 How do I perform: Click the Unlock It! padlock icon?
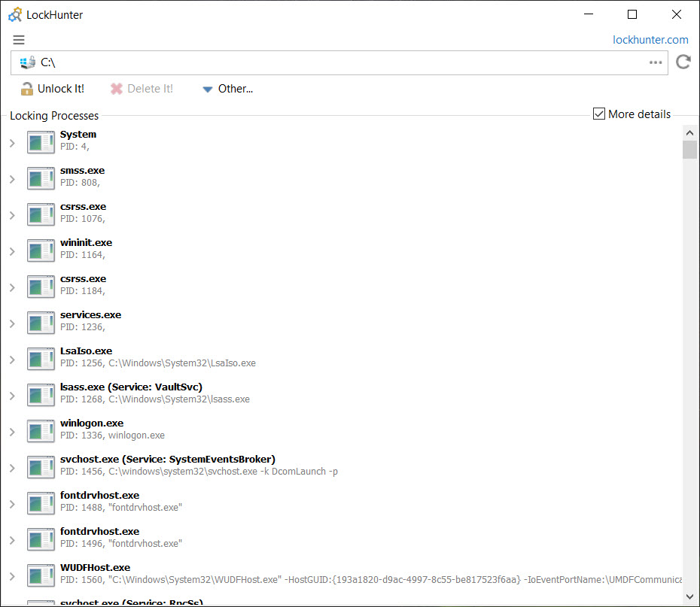point(27,89)
